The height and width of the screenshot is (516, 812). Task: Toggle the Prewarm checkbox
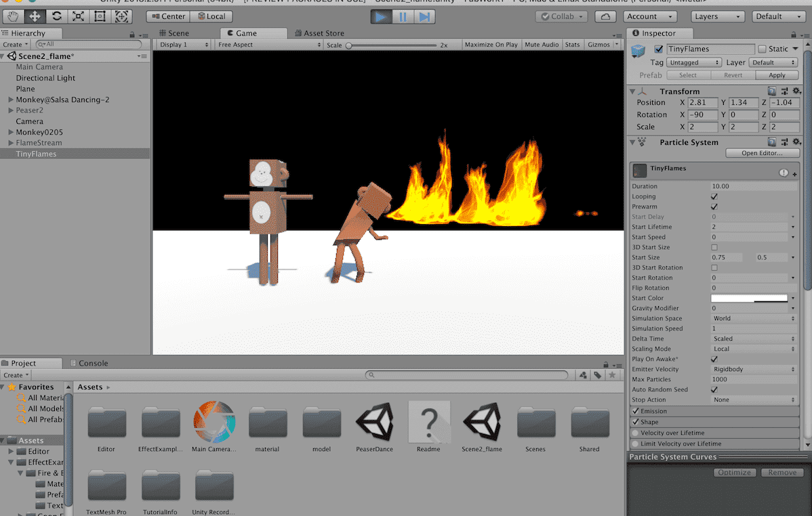pyautogui.click(x=714, y=207)
